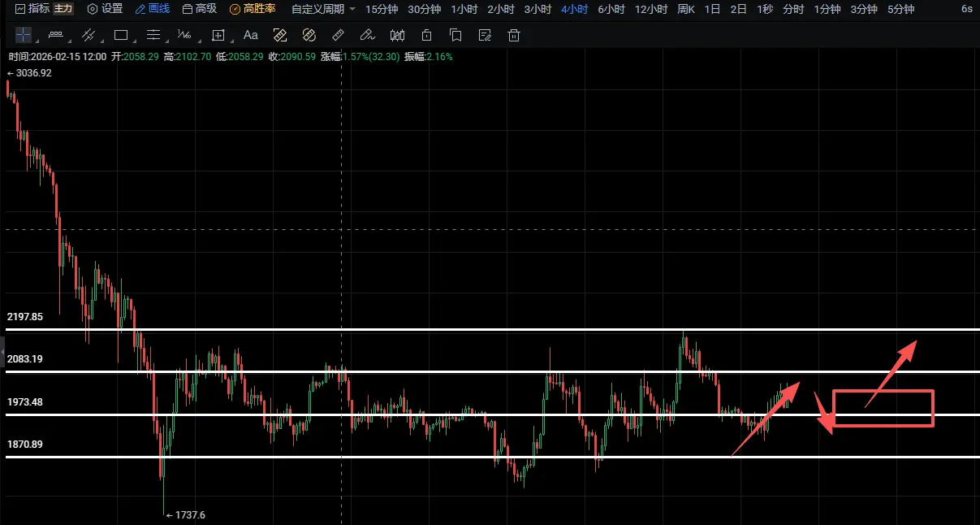This screenshot has width=980, height=525.
Task: Open 设置 settings
Action: coord(105,9)
